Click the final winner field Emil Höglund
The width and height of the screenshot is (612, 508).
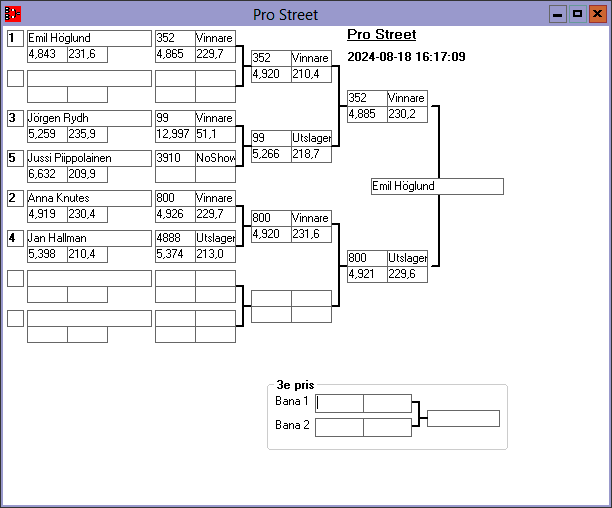(x=436, y=187)
